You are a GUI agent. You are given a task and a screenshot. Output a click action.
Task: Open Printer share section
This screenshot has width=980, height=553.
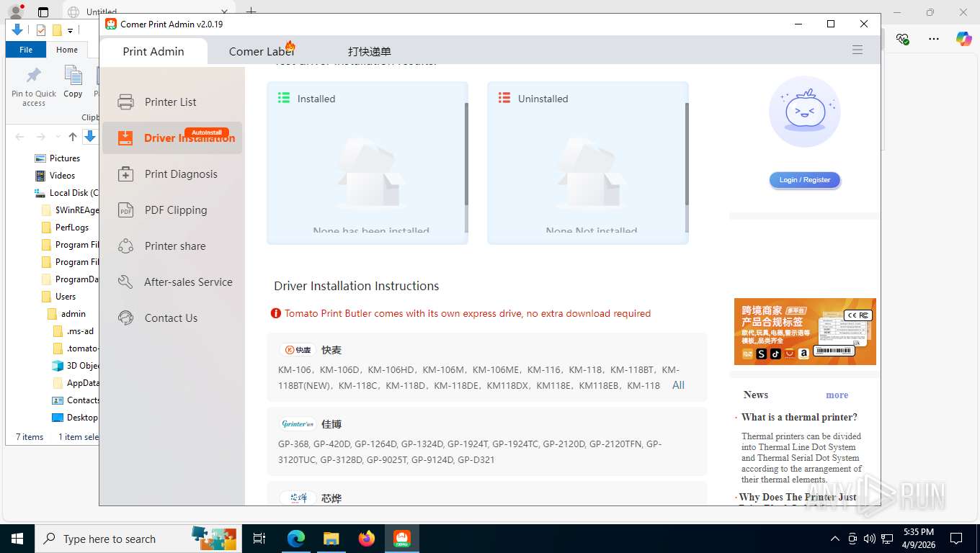[x=171, y=246]
